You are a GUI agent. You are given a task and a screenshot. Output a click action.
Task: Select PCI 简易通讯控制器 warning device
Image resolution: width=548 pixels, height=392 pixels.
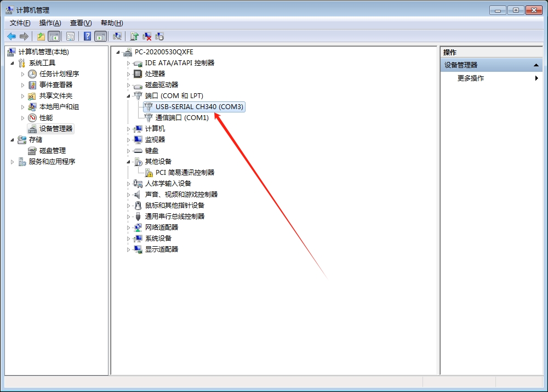pyautogui.click(x=185, y=173)
